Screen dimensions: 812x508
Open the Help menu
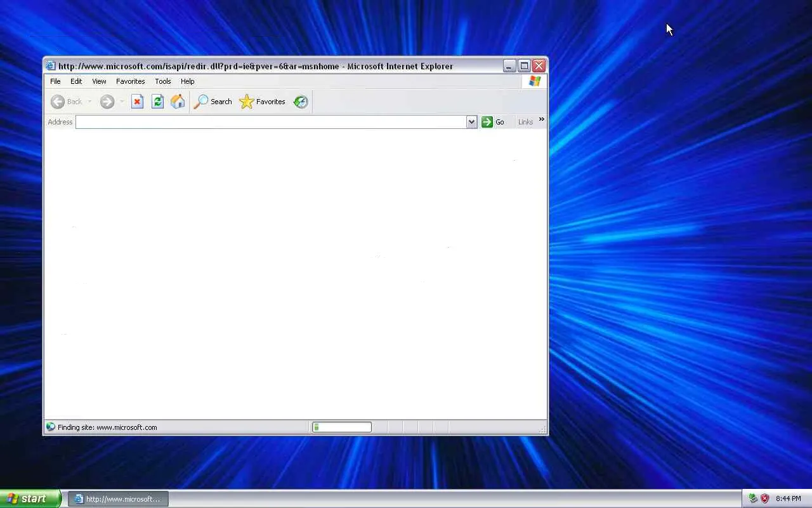187,81
